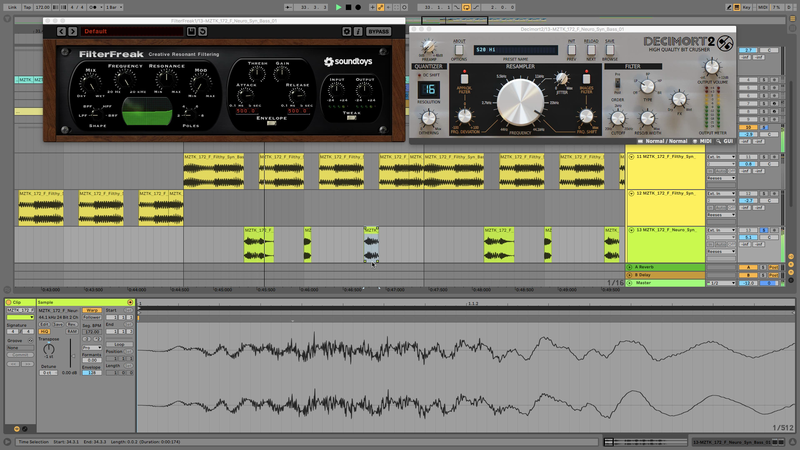Viewport: 800px width, 450px height.
Task: Load previous FilterFreak preset
Action: click(x=61, y=31)
